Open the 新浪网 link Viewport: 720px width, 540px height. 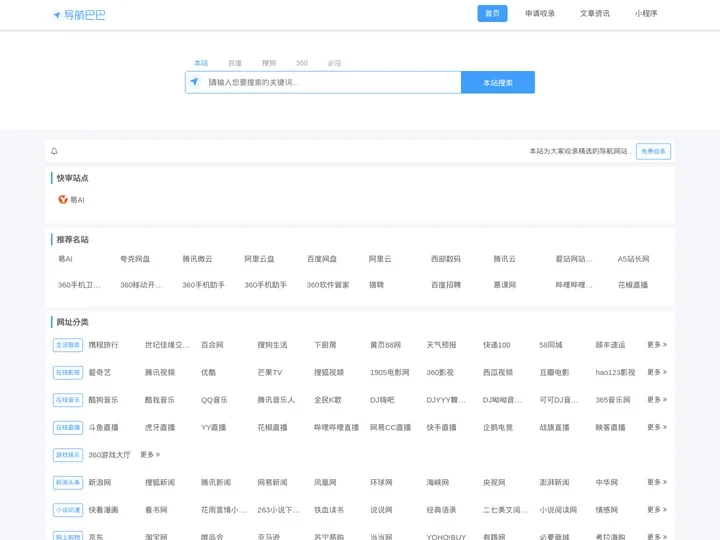[100, 483]
